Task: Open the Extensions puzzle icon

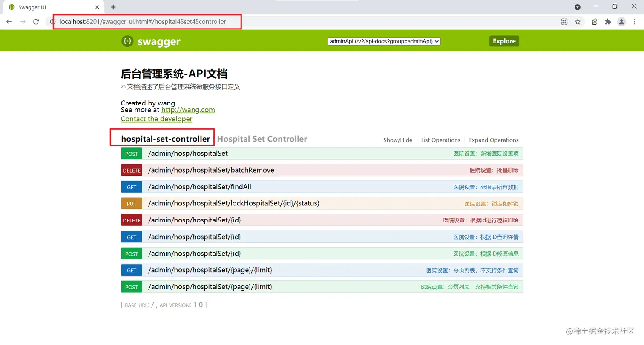Action: [x=608, y=22]
